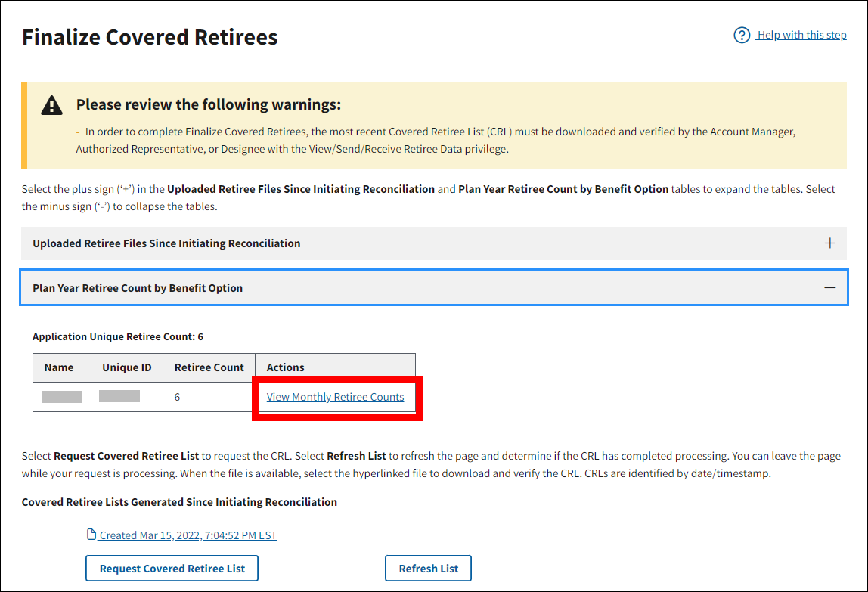Click the Retiree Count column header
Image resolution: width=868 pixels, height=592 pixels.
click(209, 367)
